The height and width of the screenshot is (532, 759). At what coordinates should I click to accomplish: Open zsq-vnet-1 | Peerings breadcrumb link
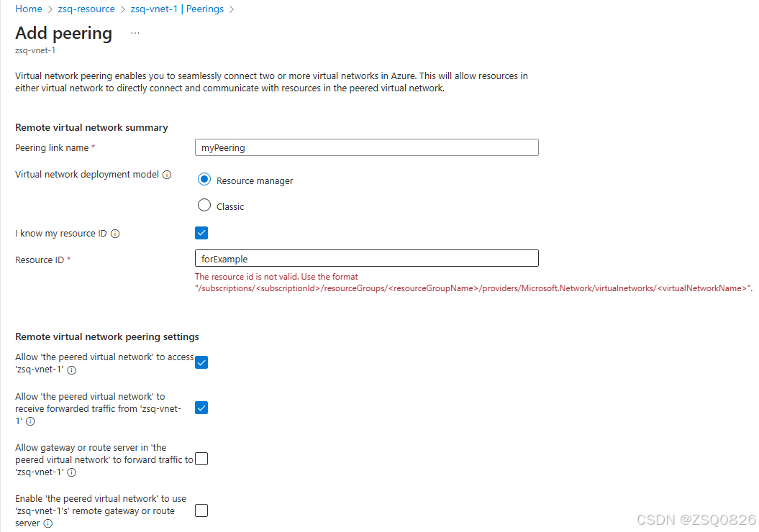click(x=176, y=9)
